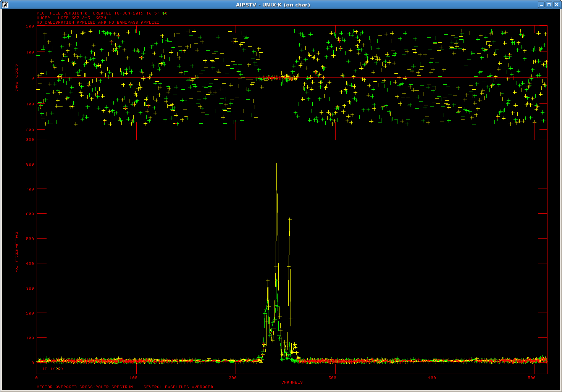This screenshot has height=392, width=562.
Task: Click 'VECTOR AVERAGED CROSS-POWER SPECTRUM' caption
Action: [85, 387]
